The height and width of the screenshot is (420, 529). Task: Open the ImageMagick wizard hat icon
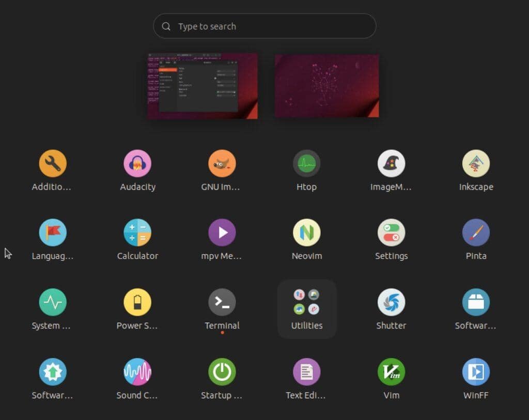coord(392,164)
